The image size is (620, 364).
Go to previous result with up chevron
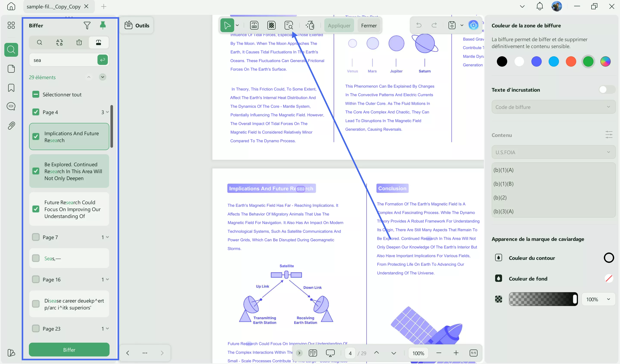point(89,77)
